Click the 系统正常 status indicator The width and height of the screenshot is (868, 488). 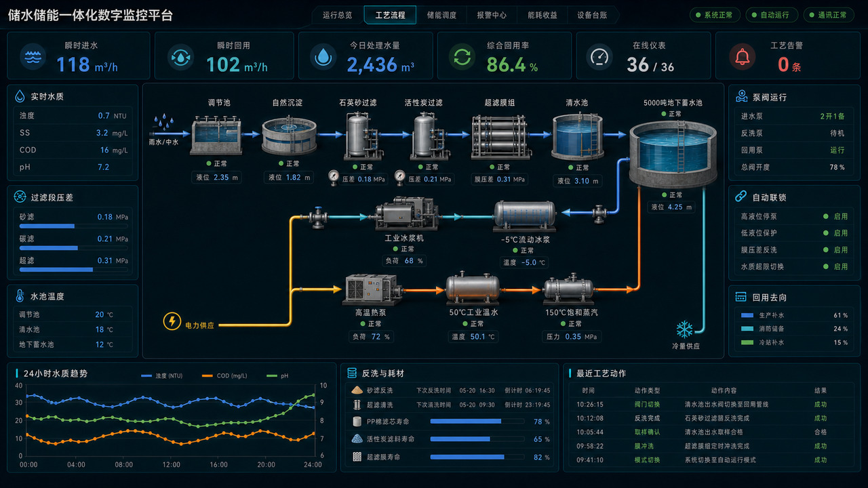coord(715,15)
